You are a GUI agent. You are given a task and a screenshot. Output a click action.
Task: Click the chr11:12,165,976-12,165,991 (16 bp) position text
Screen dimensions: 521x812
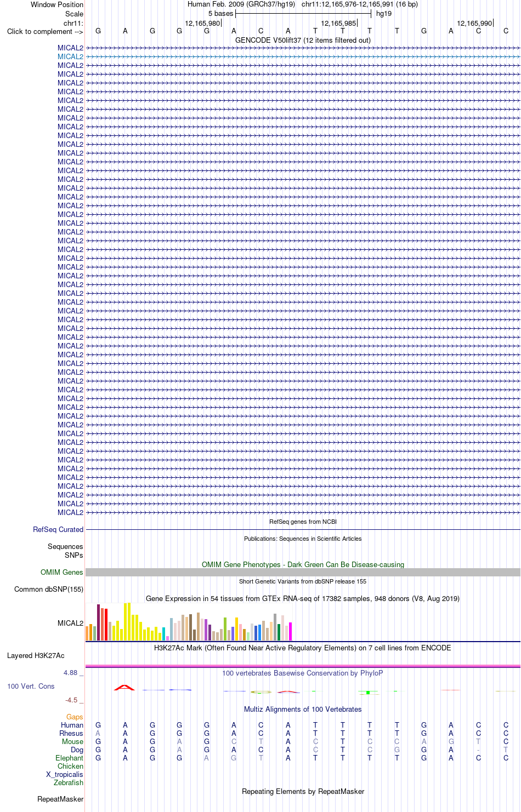pyautogui.click(x=360, y=4)
